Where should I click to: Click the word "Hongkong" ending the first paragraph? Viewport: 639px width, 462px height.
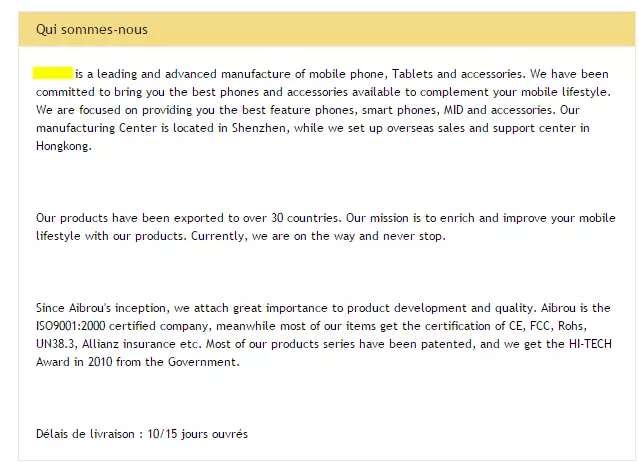click(63, 146)
